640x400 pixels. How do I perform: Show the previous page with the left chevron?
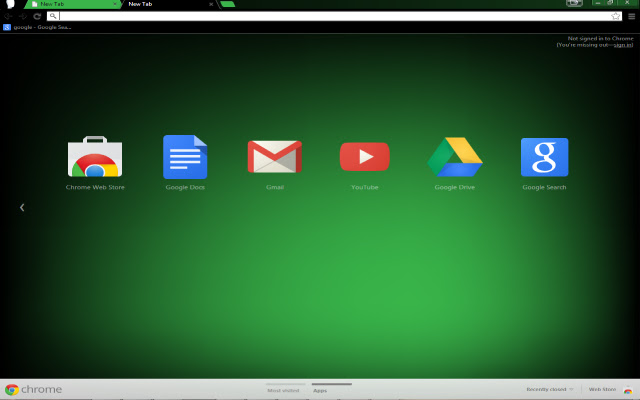tap(22, 208)
